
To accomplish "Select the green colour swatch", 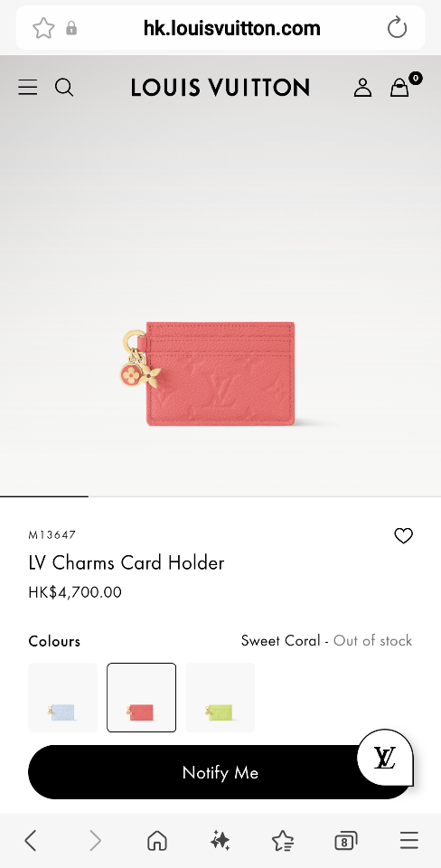I will click(220, 697).
